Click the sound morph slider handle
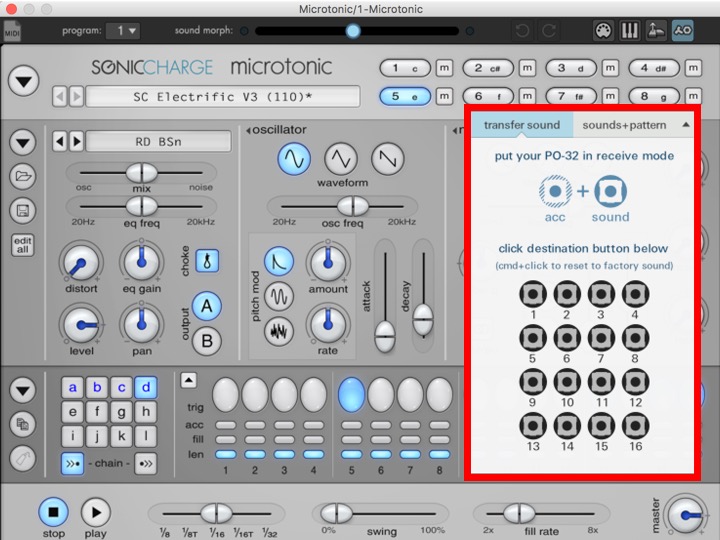Image resolution: width=720 pixels, height=540 pixels. pos(353,31)
